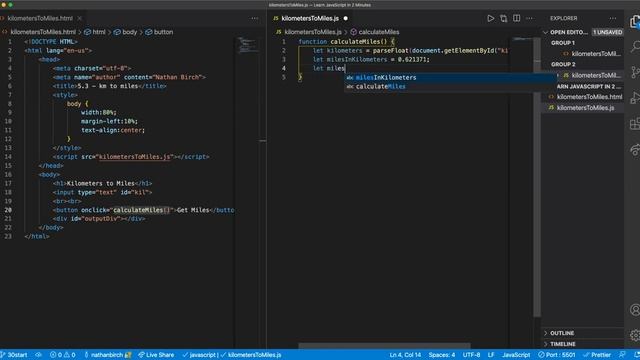This screenshot has width=640, height=360.
Task: Open the Explorer view in activity bar
Action: (x=635, y=21)
